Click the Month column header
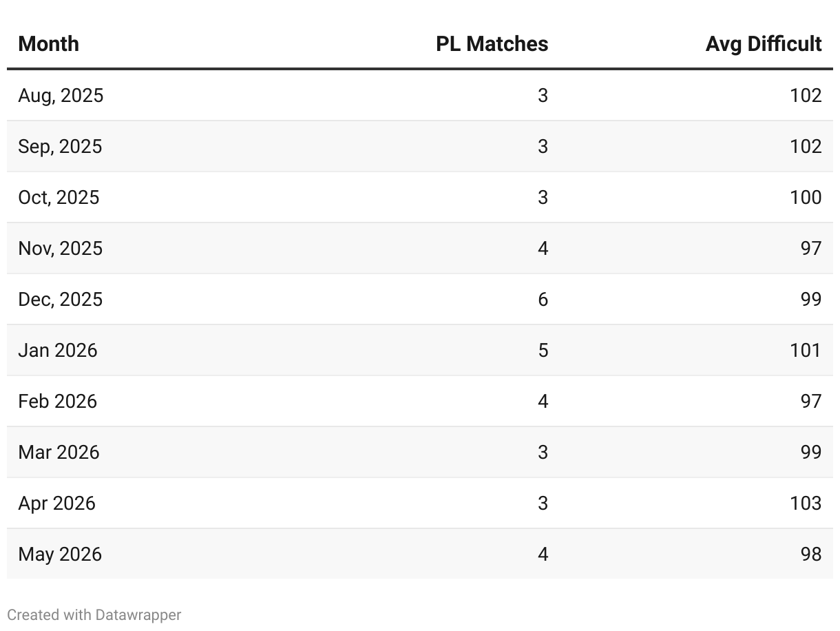The height and width of the screenshot is (631, 840). [x=48, y=44]
